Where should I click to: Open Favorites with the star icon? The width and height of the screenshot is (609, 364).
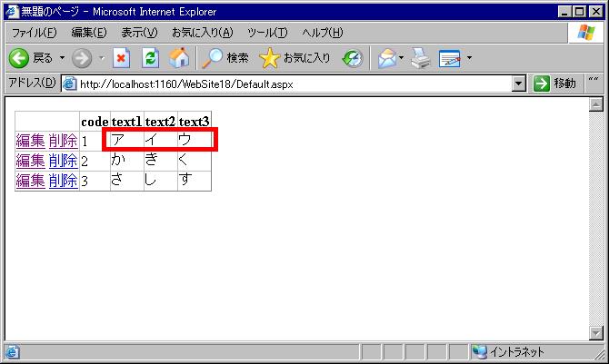tap(269, 58)
